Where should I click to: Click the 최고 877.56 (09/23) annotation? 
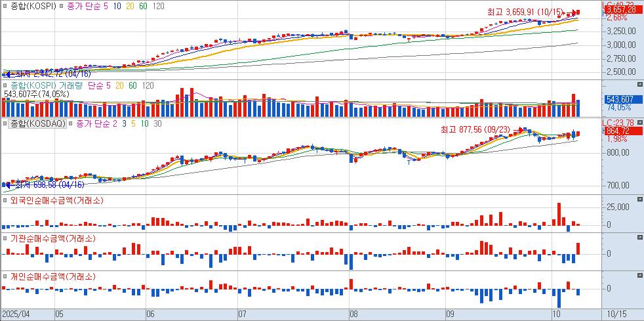(475, 130)
